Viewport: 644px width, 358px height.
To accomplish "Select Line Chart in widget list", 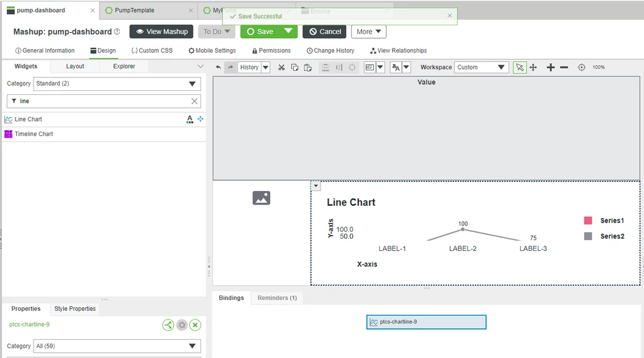I will coord(104,119).
